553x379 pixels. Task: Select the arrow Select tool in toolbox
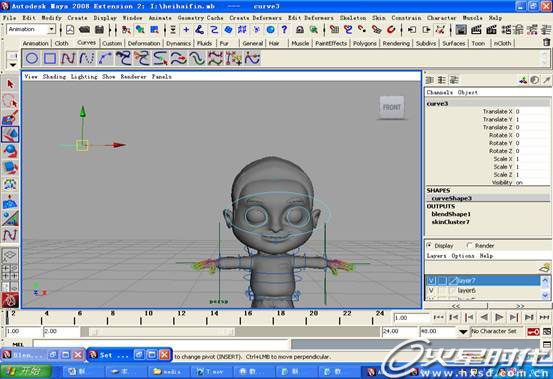tap(10, 84)
